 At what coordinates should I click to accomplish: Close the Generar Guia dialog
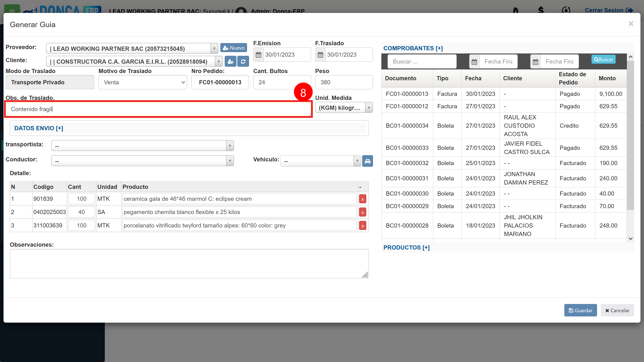tap(631, 24)
